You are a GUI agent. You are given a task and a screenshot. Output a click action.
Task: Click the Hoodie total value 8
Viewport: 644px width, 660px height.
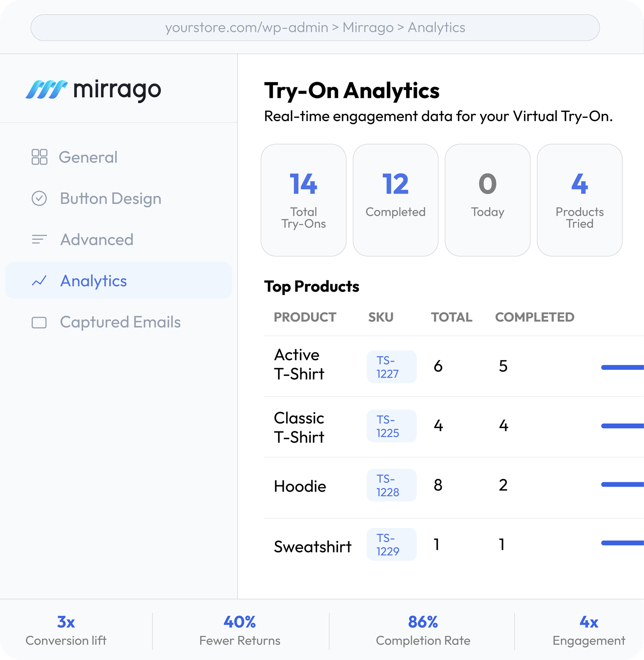(x=438, y=485)
